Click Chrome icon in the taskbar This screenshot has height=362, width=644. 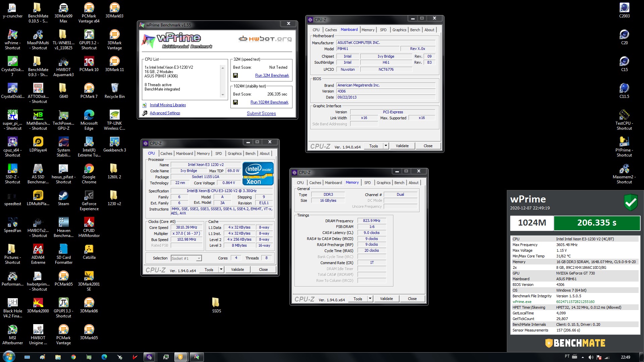(x=73, y=357)
